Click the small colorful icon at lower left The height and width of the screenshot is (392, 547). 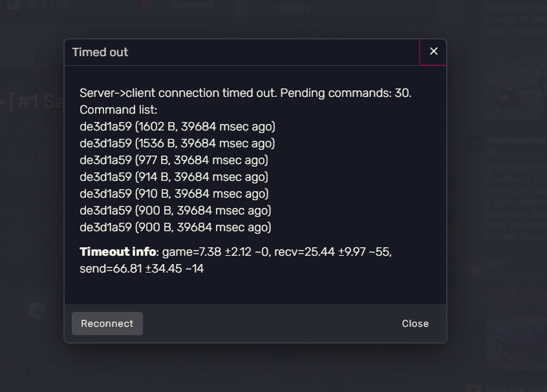[x=37, y=311]
